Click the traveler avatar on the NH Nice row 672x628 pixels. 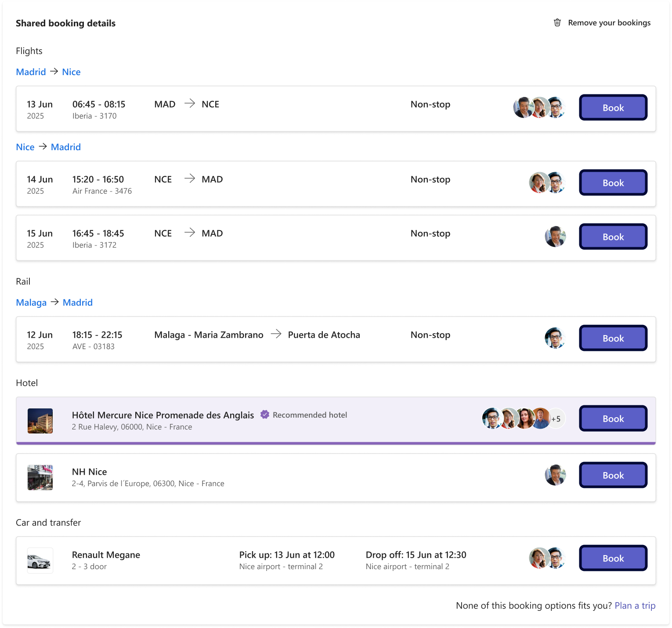555,475
